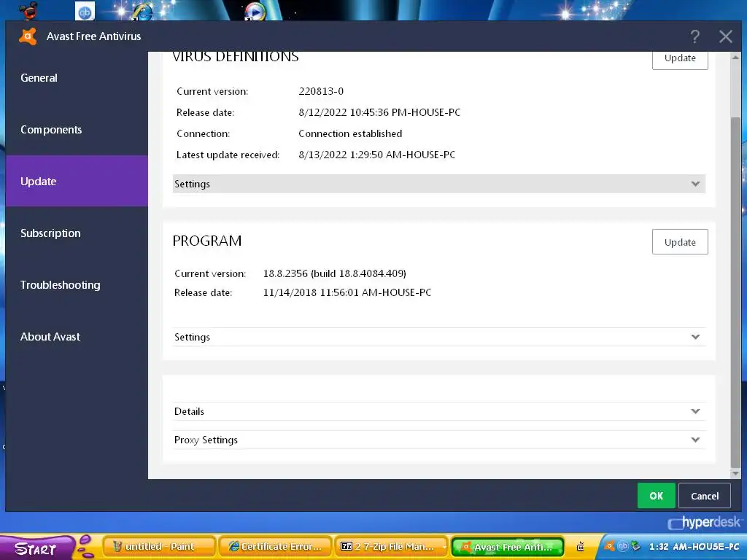
Task: Open the 7-Zip File Manager taskbar group
Action: [x=392, y=547]
